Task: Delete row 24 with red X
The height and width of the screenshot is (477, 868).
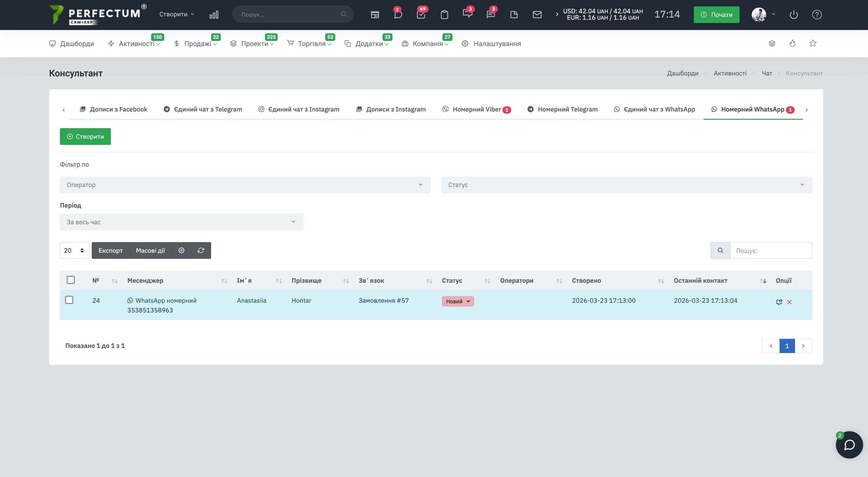Action: pyautogui.click(x=789, y=302)
